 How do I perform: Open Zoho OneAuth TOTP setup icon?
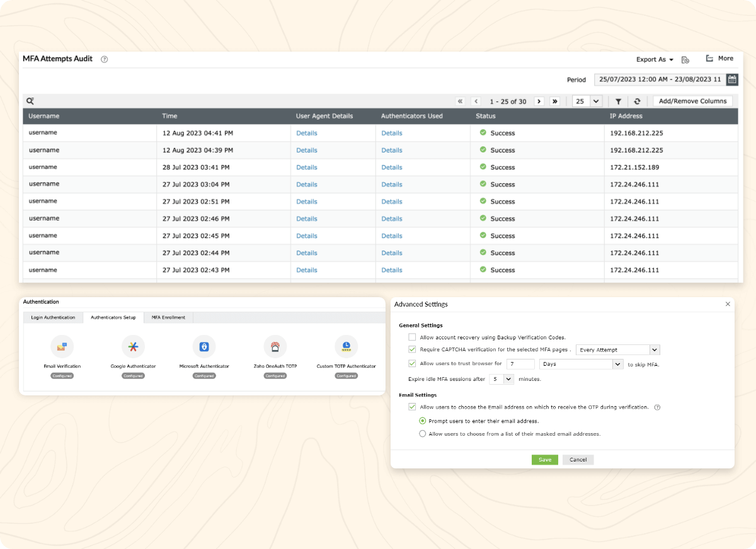pos(275,346)
